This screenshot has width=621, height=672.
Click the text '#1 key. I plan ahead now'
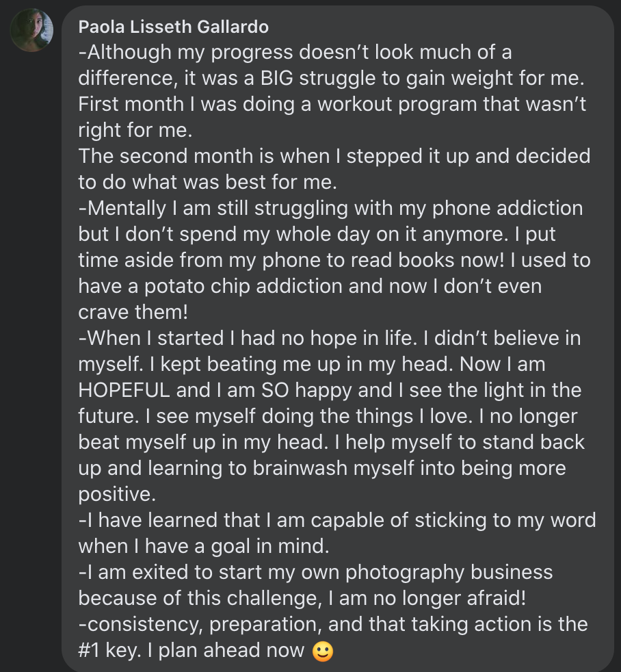pyautogui.click(x=191, y=651)
